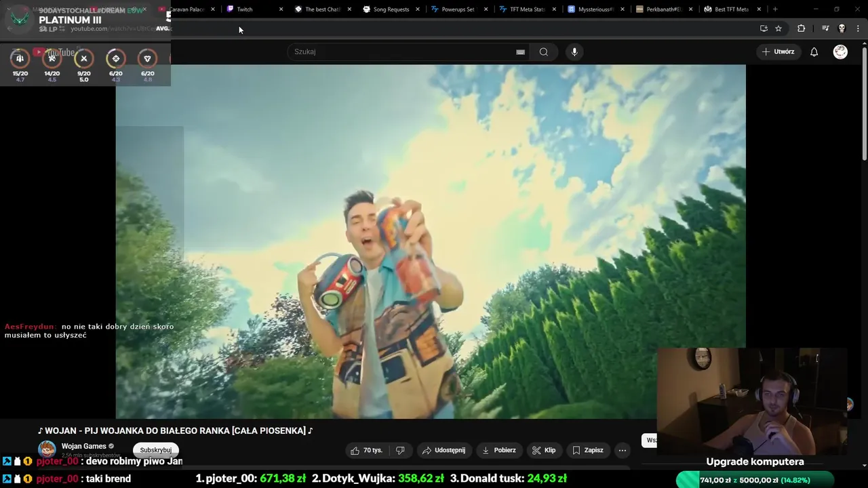Switch to the Mysteriouss tab
Screen dimensions: 868x488
595,9
